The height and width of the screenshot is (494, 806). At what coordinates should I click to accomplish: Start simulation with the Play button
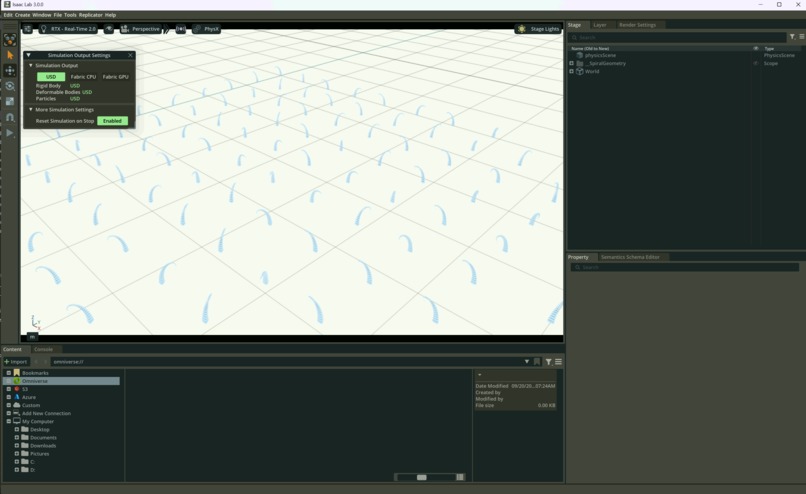click(10, 133)
